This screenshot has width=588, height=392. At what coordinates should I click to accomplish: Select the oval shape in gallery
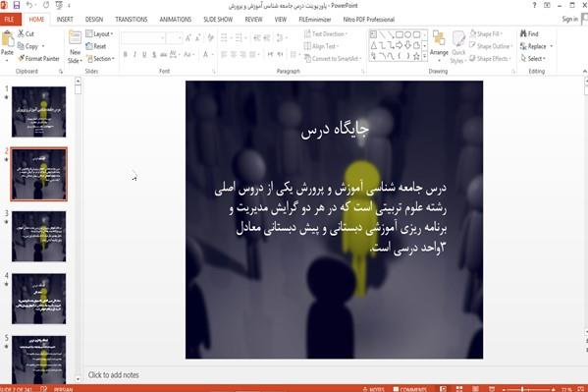click(x=408, y=35)
